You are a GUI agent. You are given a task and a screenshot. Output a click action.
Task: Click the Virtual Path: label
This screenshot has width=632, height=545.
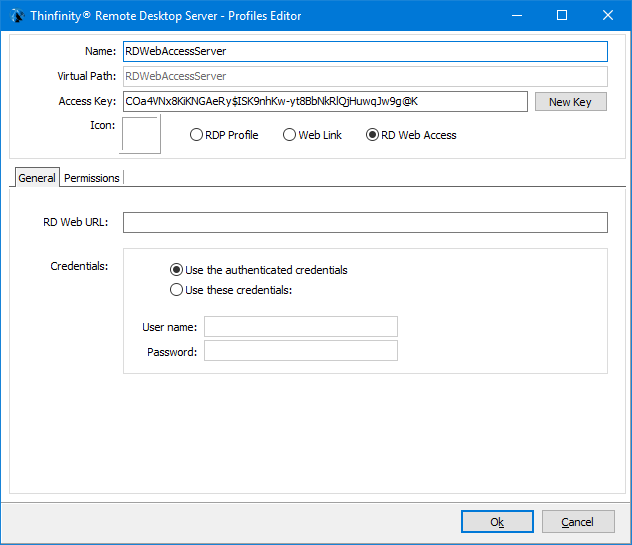coord(87,76)
